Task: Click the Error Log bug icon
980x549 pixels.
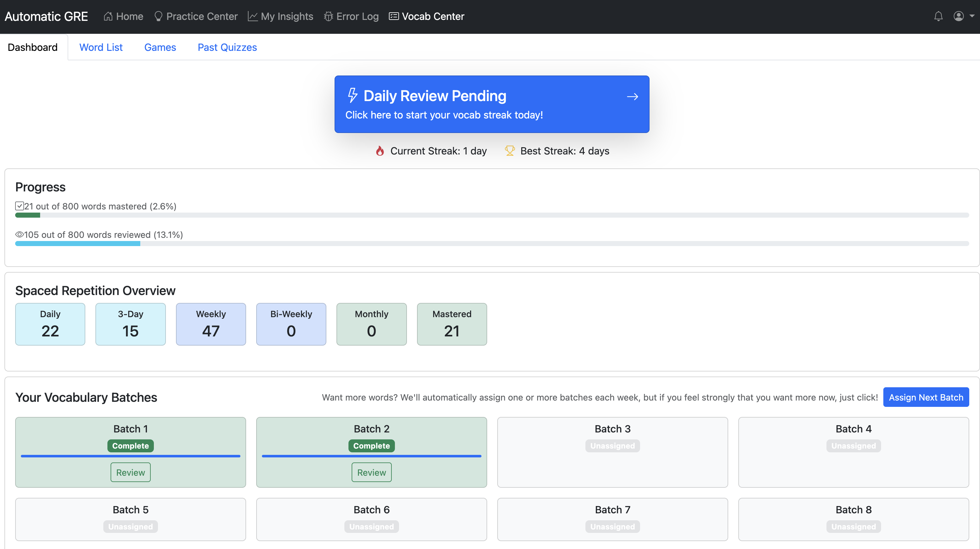Action: point(328,16)
